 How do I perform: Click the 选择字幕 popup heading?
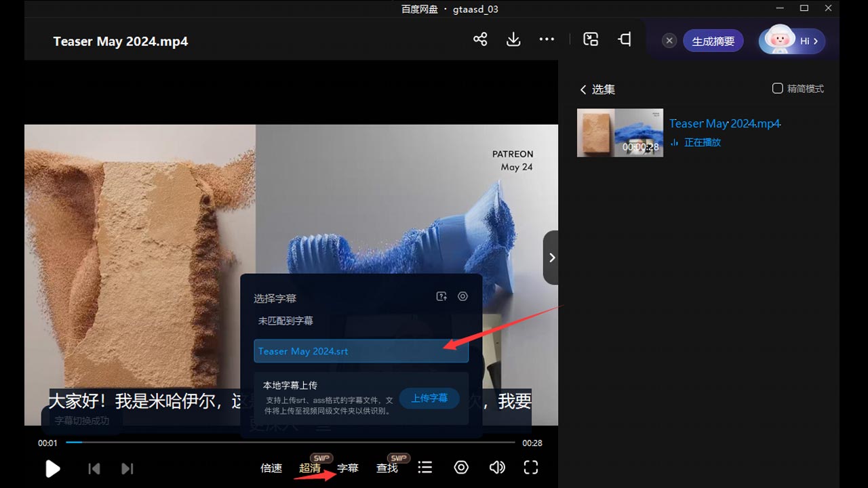pos(275,298)
